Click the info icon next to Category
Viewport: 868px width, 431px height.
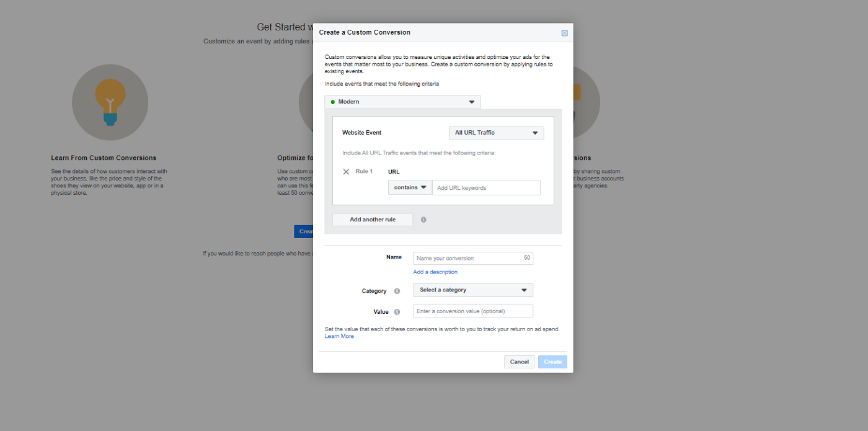coord(397,291)
